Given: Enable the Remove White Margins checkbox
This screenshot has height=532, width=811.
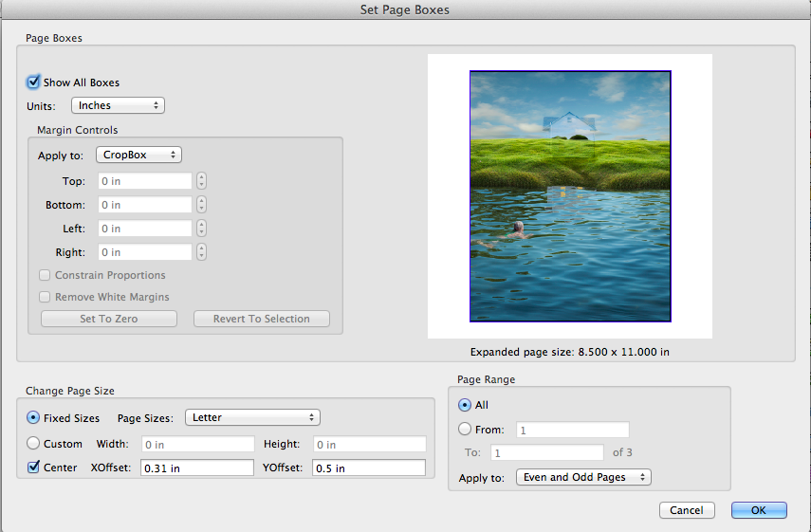Looking at the screenshot, I should pos(45,297).
